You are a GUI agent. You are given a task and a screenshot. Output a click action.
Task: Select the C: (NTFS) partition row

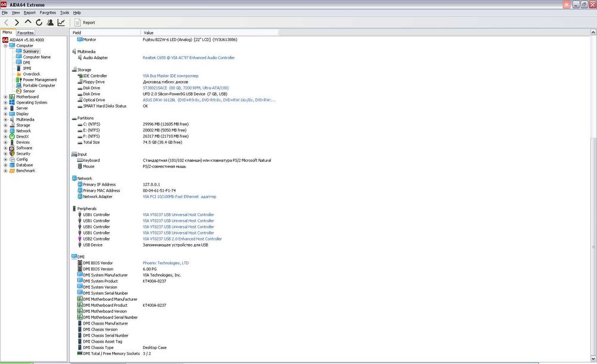133,124
